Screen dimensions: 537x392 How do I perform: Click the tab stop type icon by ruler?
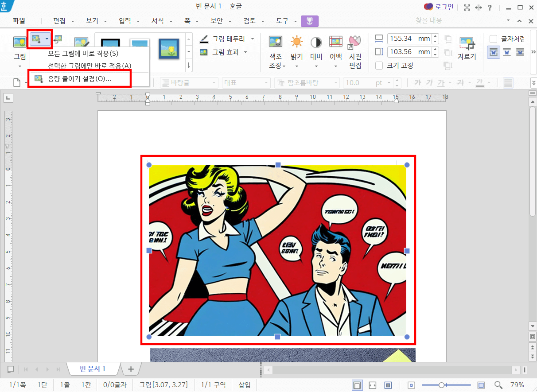[8, 98]
